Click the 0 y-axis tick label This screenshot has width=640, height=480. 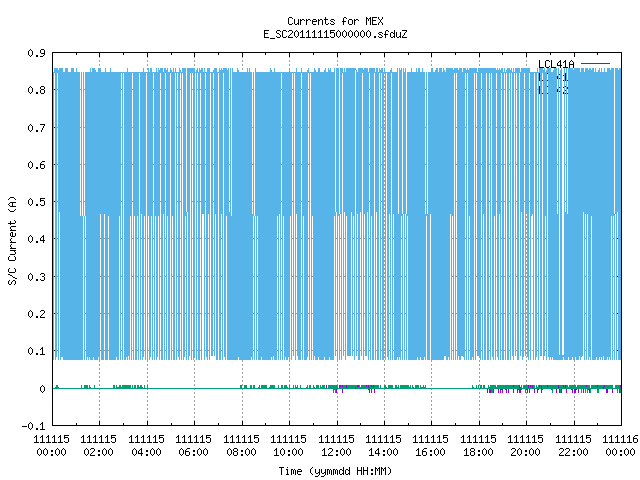[42, 389]
